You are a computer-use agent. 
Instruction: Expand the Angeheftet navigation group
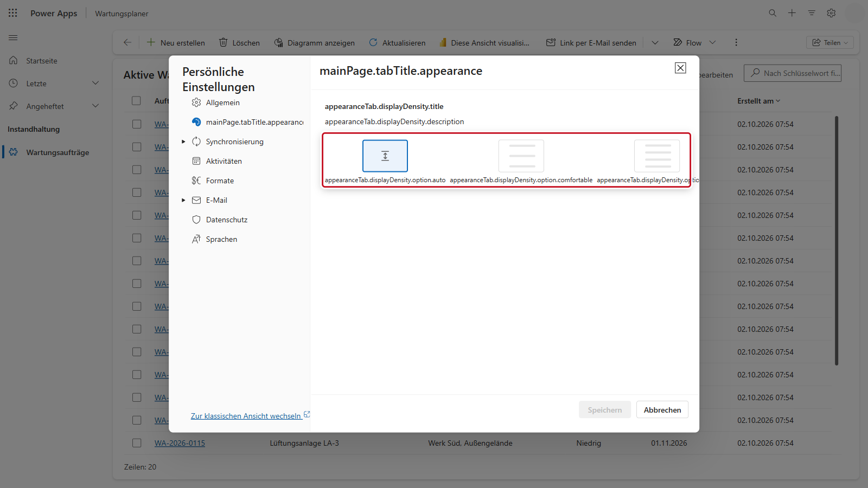click(95, 106)
